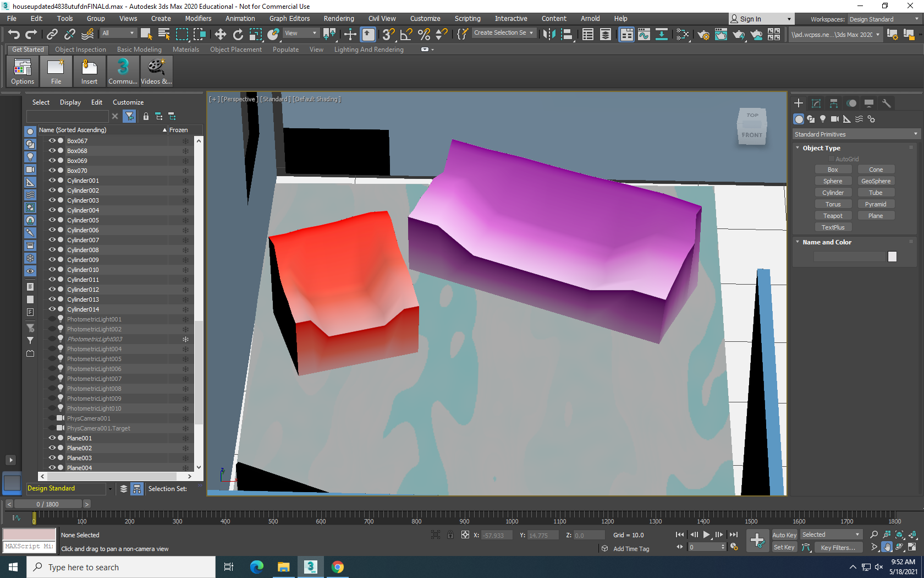Click the Pyramid primitive button
This screenshot has height=578, width=924.
point(876,204)
